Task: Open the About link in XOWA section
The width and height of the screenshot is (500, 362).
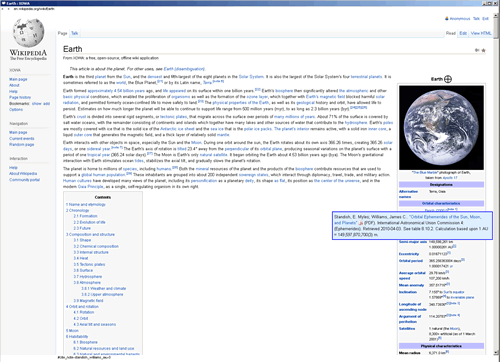Action: click(14, 85)
